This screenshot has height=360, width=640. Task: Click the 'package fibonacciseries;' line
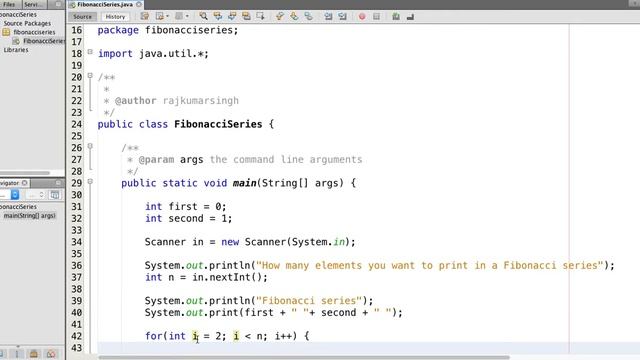(168, 30)
